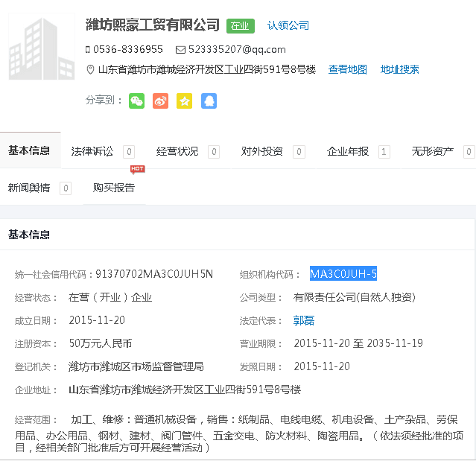Viewport: 476px width, 461px height.
Task: Open the 基本信息 tab
Action: click(x=29, y=151)
